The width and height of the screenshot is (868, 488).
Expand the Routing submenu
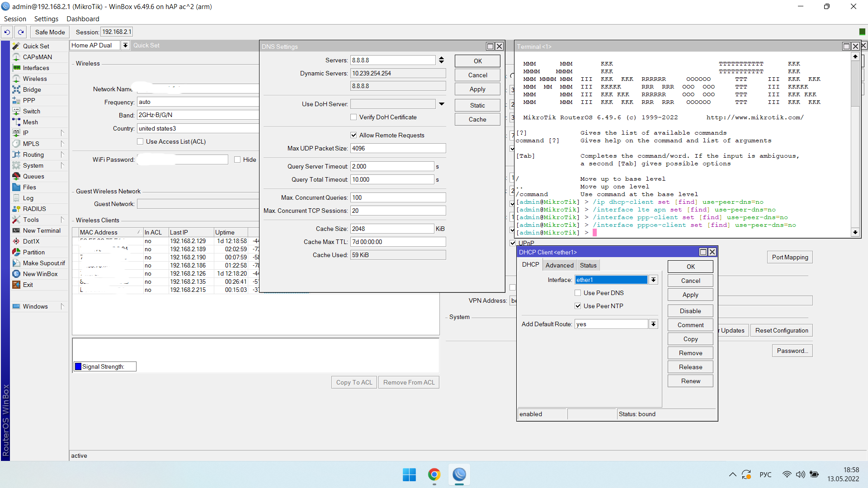pyautogui.click(x=62, y=155)
